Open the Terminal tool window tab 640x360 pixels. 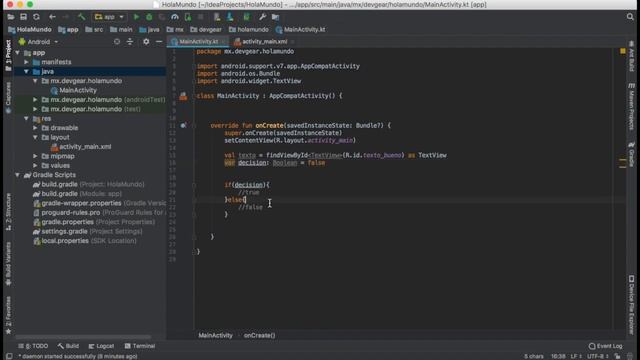pos(140,346)
